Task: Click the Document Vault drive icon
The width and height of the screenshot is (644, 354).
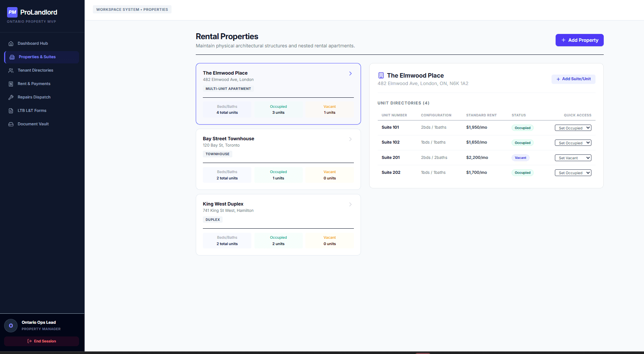Action: point(11,124)
